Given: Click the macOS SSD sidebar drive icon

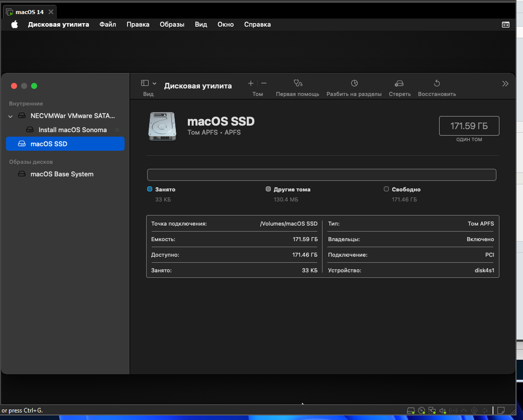Looking at the screenshot, I should [22, 143].
